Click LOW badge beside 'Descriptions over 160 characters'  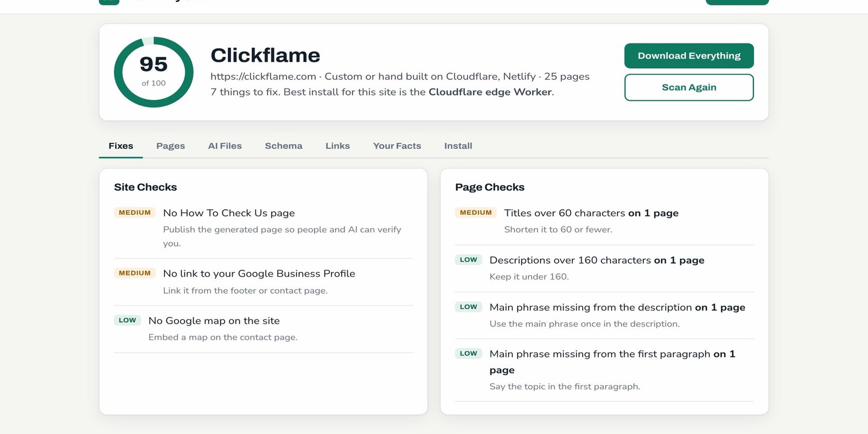(469, 260)
